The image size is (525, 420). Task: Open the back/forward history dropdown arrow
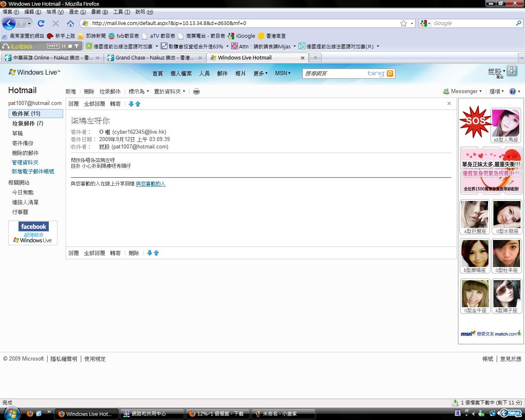point(29,23)
